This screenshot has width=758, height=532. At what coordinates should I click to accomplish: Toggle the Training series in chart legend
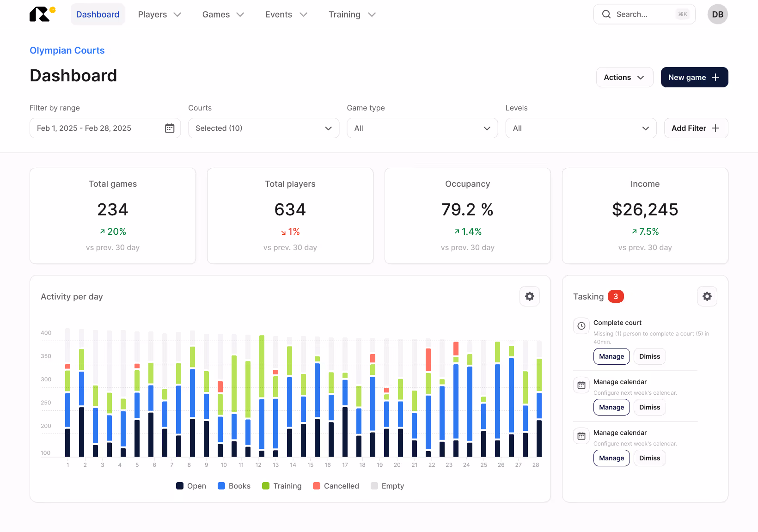pos(281,486)
